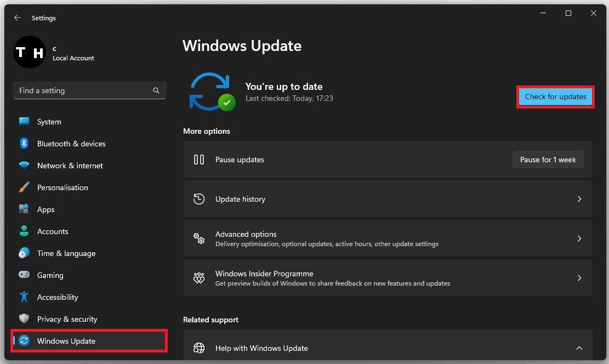Expand Advanced options with its chevron

click(x=579, y=239)
